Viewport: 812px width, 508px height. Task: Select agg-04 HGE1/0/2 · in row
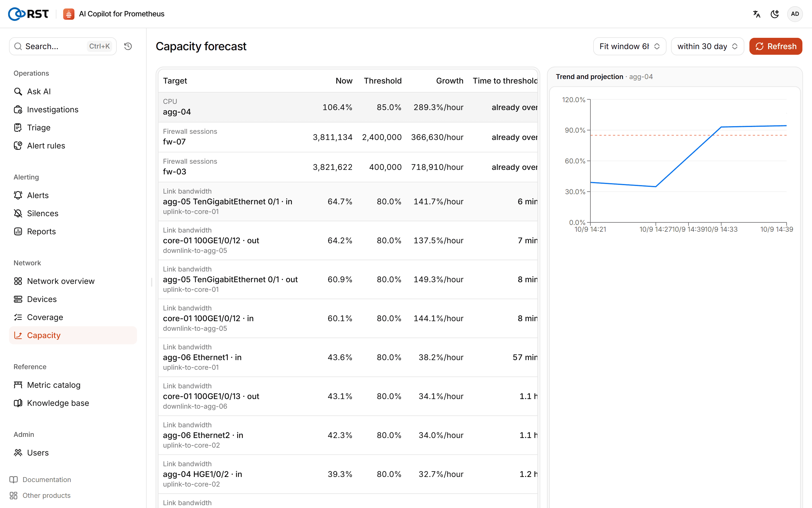tap(348, 474)
